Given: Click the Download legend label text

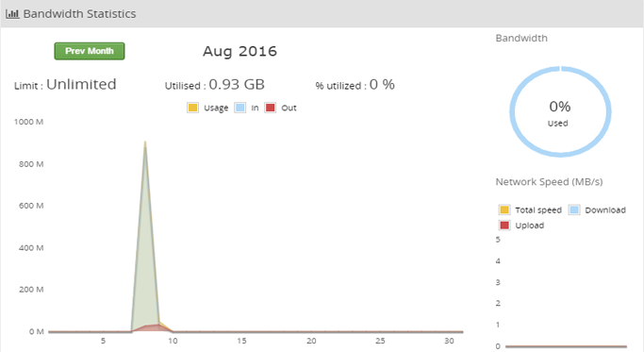Looking at the screenshot, I should tap(605, 210).
